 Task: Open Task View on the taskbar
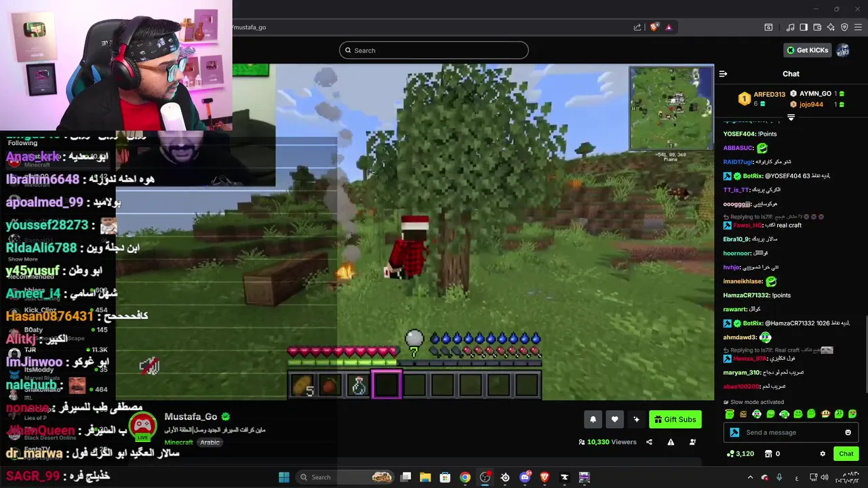tap(406, 477)
